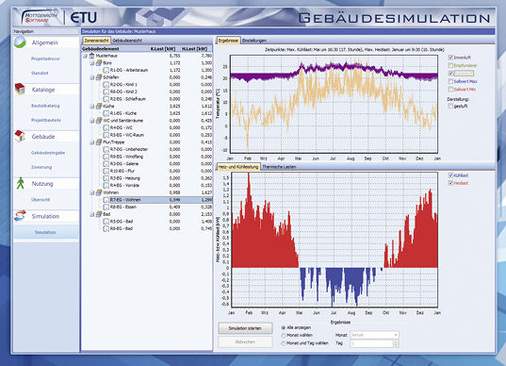Viewport: 506px width, 366px height.
Task: Open the Monat dropdown
Action: tap(374, 335)
